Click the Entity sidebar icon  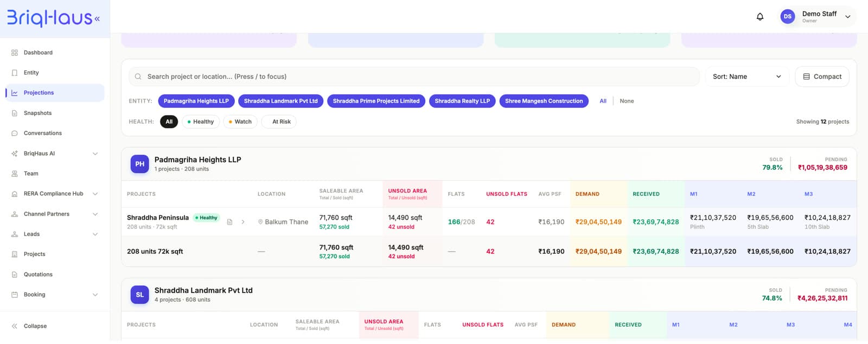pos(15,73)
